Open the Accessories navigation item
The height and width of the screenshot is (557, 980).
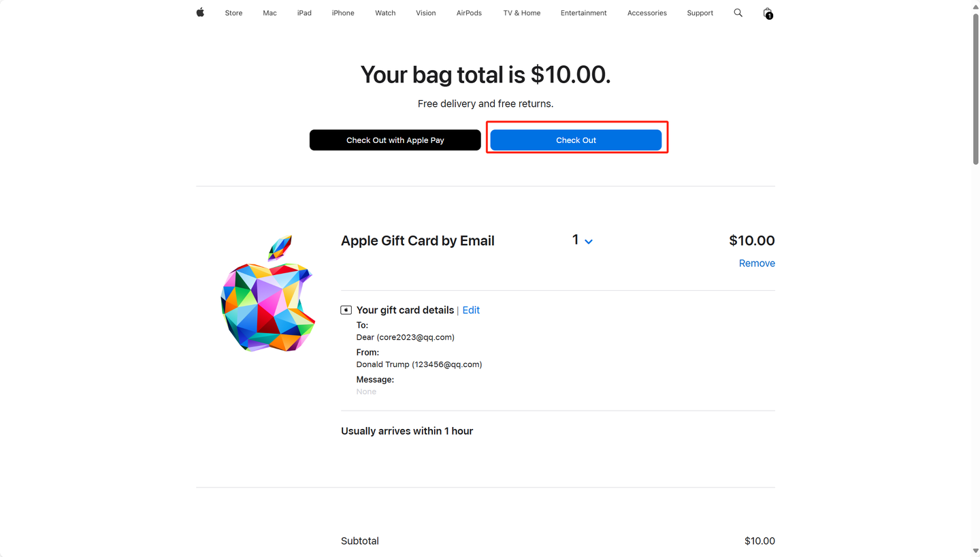(647, 13)
